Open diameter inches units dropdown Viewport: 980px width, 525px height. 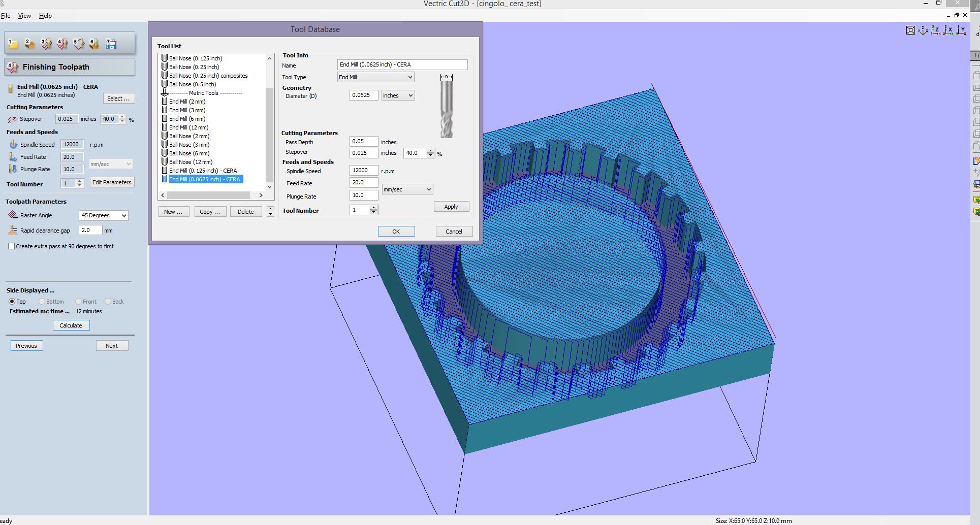[398, 95]
